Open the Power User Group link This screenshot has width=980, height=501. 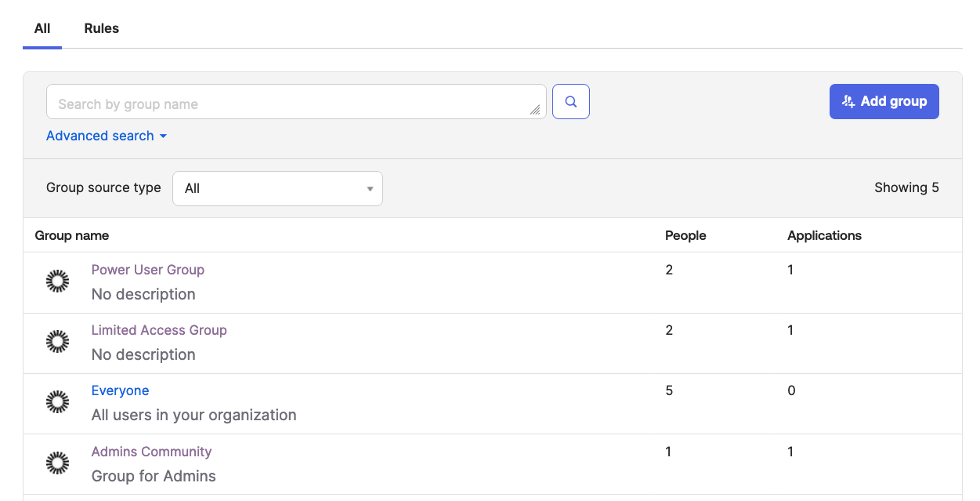147,270
